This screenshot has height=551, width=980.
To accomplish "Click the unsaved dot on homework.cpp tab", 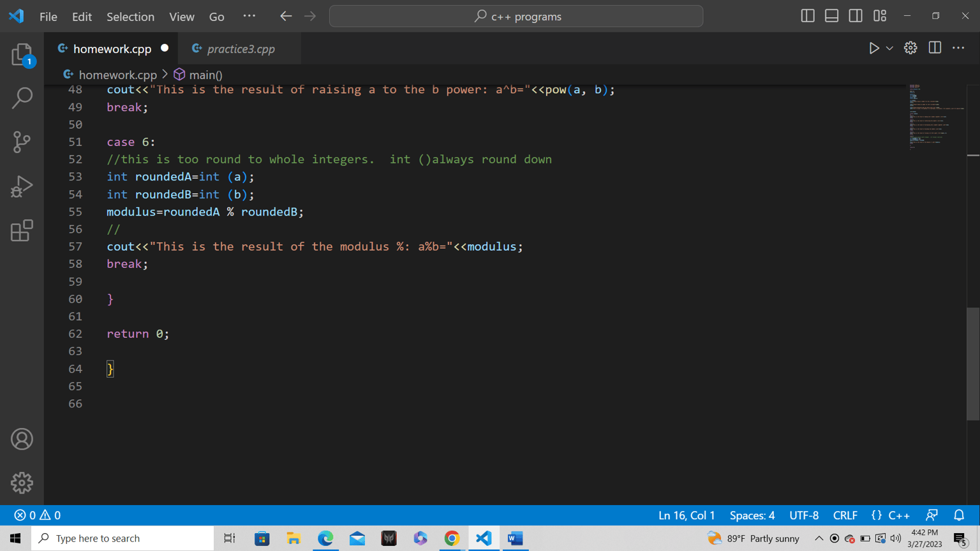I will [x=165, y=48].
